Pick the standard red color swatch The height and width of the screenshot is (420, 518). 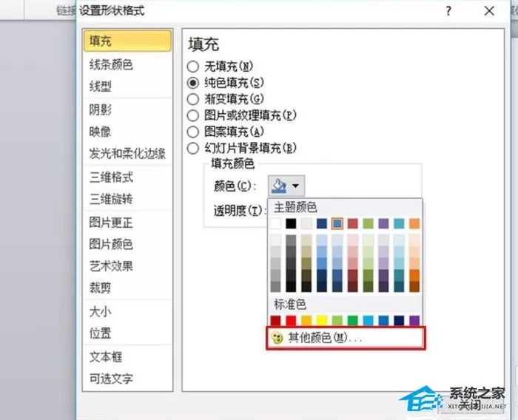tap(291, 320)
